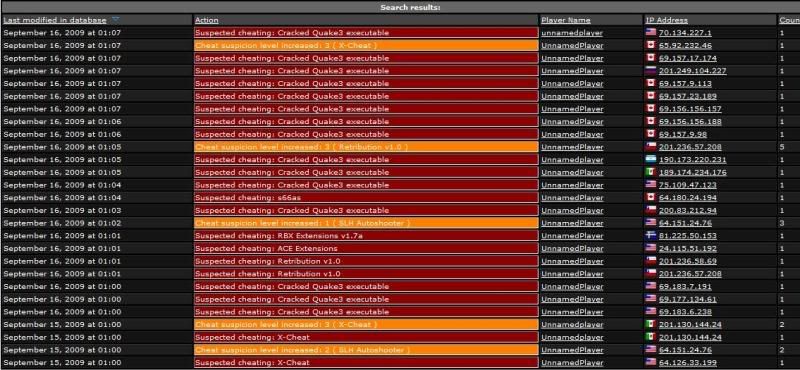Click the 'Suspected cheating: s66as' action cell
Viewport: 800px width, 370px height.
[x=366, y=198]
